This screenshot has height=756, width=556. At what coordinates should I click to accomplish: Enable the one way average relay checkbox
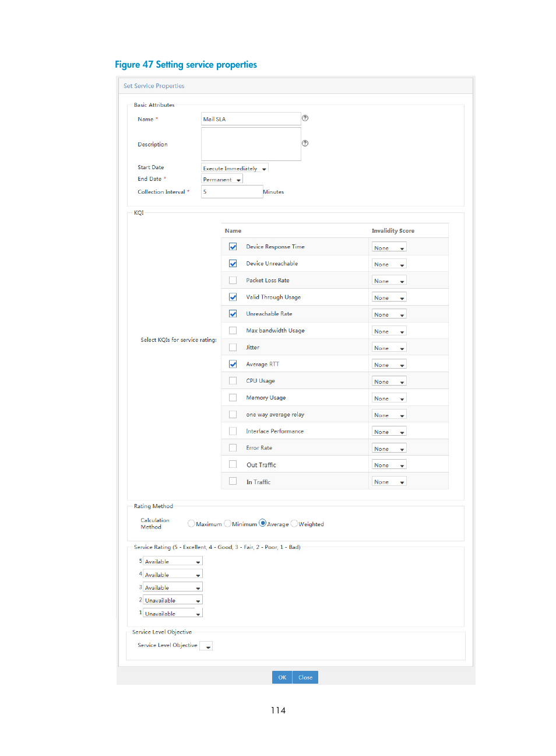point(233,415)
